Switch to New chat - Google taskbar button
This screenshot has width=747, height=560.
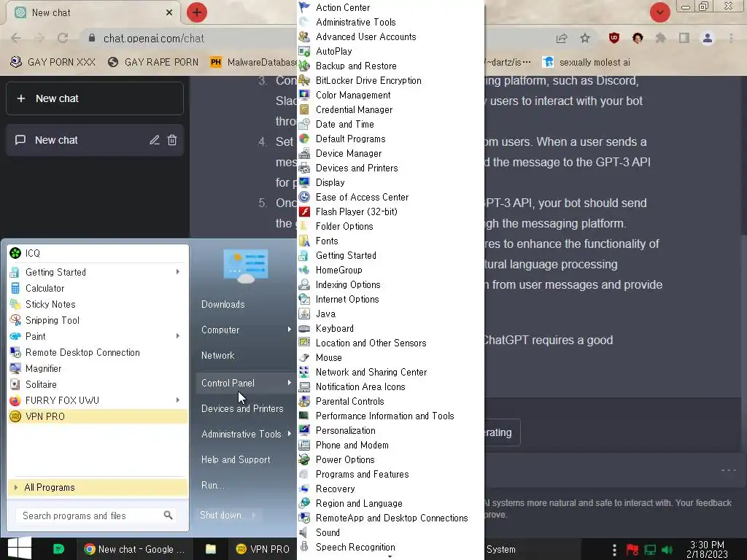[x=134, y=549]
